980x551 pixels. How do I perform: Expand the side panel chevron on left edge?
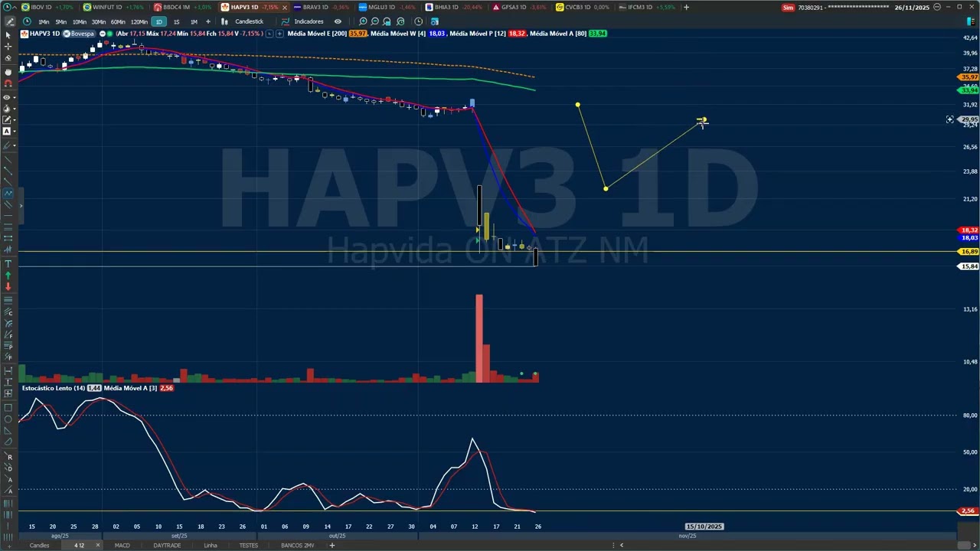coord(21,205)
